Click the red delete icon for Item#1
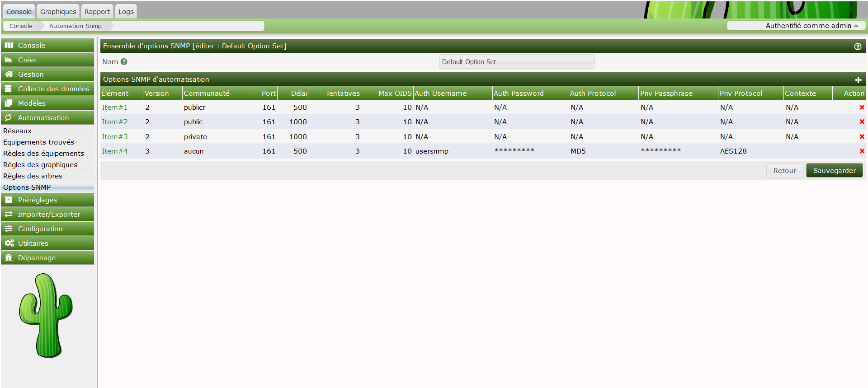 pyautogui.click(x=862, y=108)
